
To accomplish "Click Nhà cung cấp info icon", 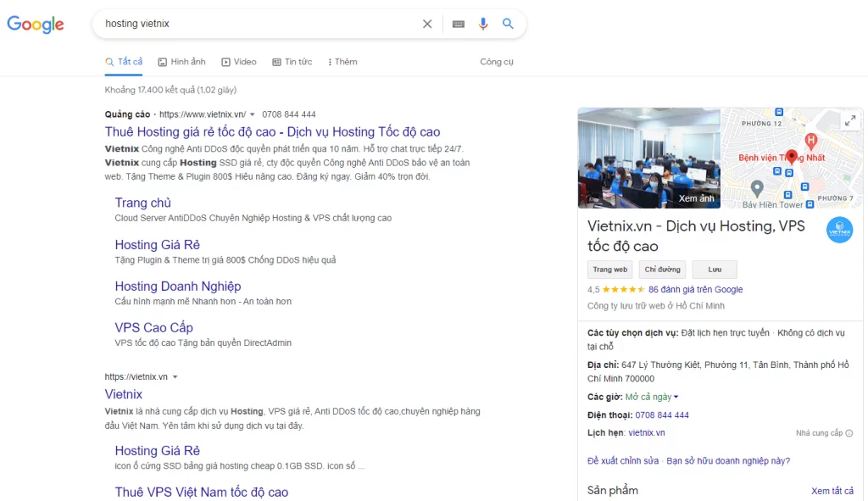I will click(849, 433).
